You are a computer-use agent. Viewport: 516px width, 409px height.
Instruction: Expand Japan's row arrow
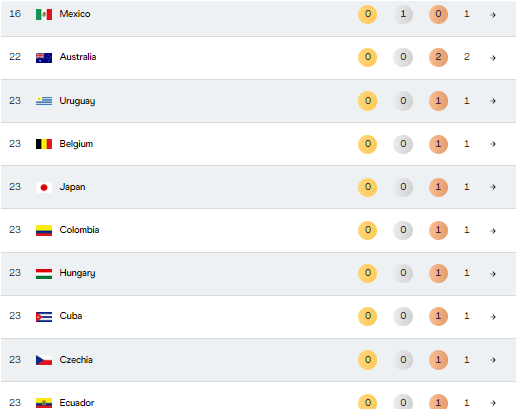pos(493,187)
